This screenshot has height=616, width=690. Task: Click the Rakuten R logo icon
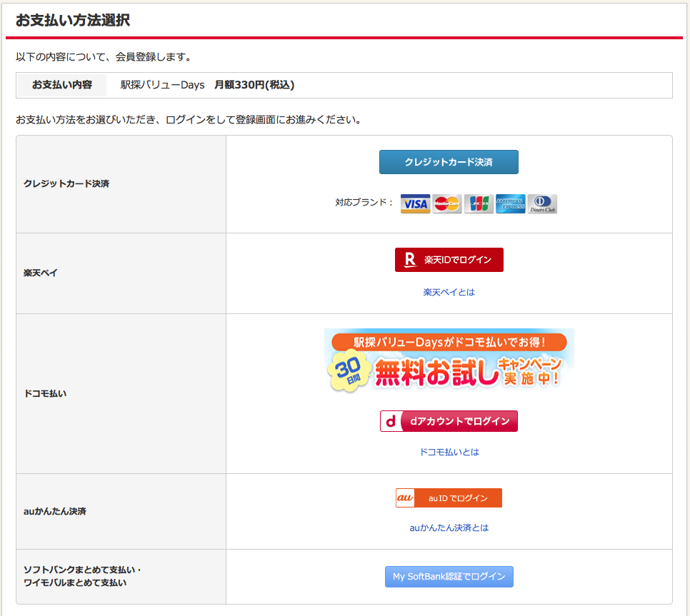(410, 260)
